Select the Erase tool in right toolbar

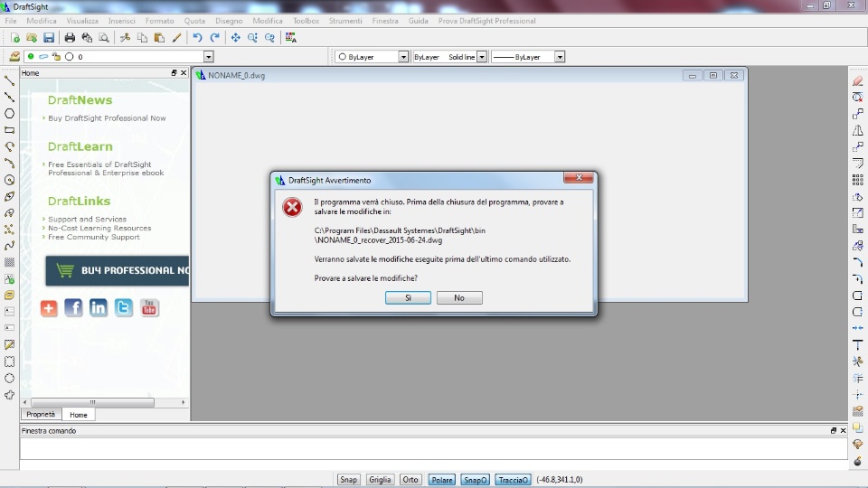[x=857, y=80]
